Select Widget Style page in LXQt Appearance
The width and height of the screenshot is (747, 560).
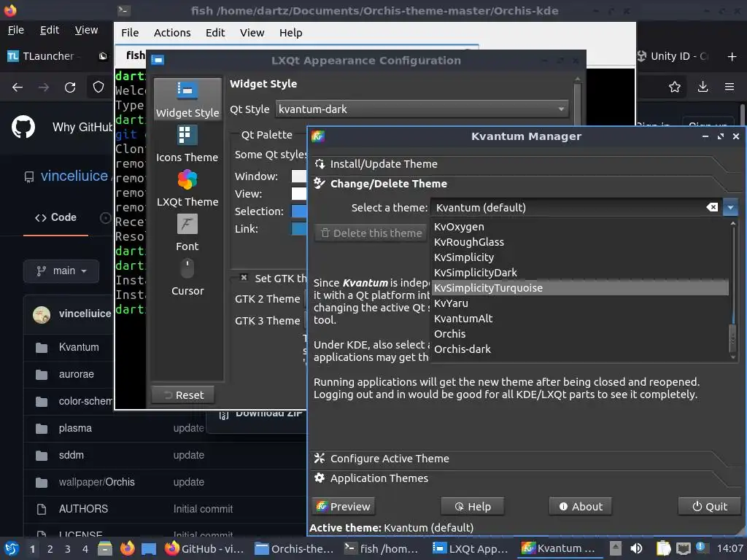[187, 99]
